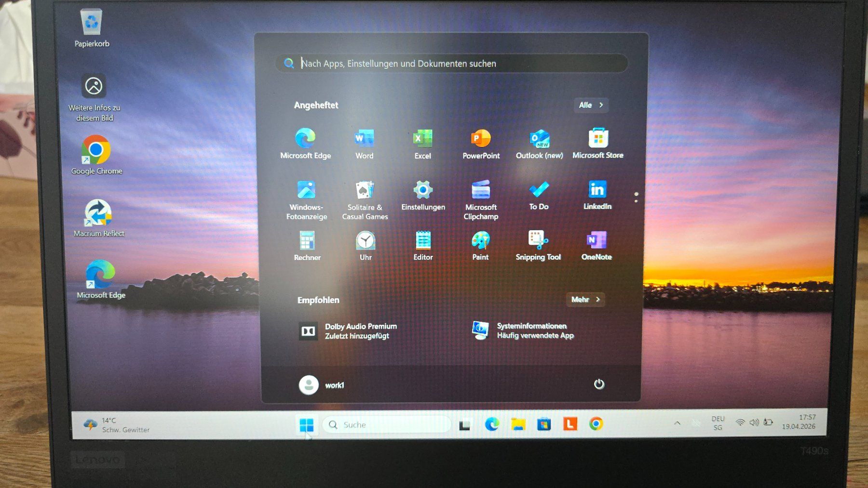Switch input language DEU SG
Screen dimensions: 868x488
718,423
